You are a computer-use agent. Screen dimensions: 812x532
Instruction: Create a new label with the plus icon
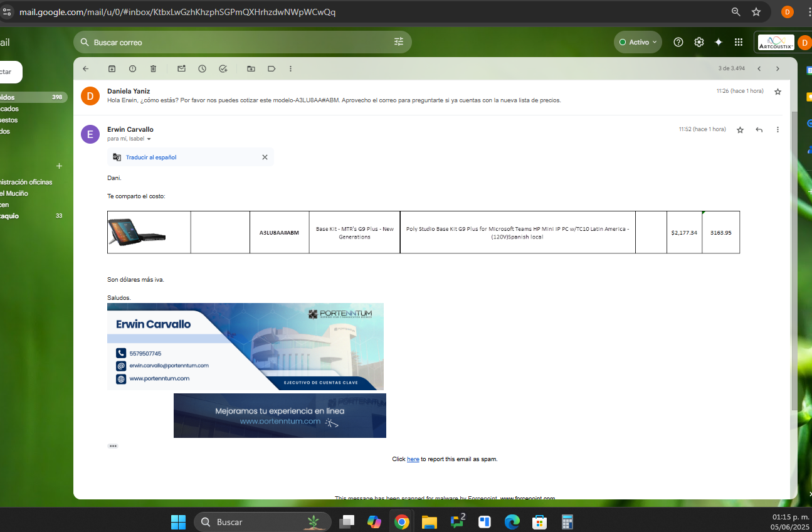click(59, 166)
